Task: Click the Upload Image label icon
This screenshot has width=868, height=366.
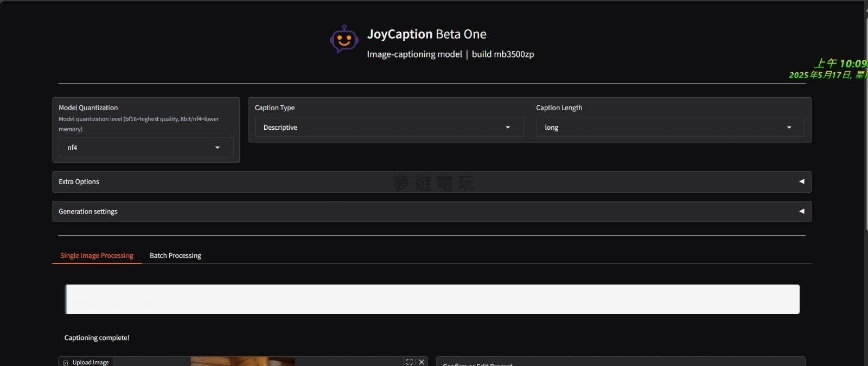Action: coord(66,362)
